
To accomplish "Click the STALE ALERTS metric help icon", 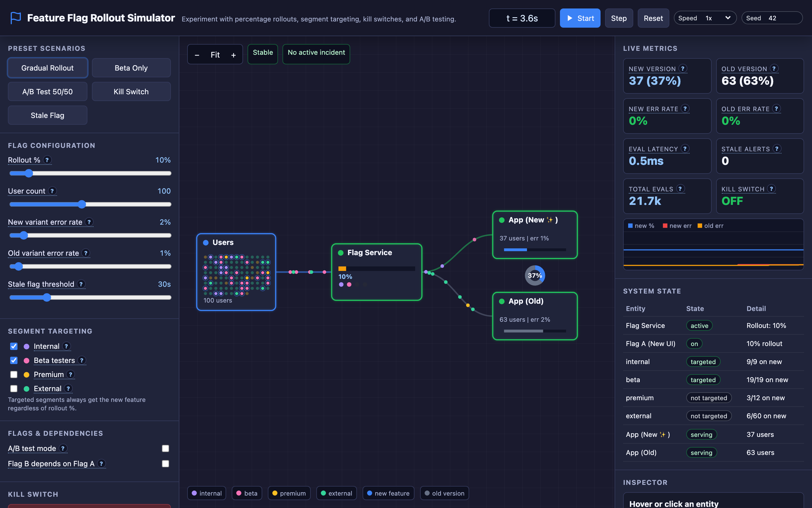I will tap(776, 148).
